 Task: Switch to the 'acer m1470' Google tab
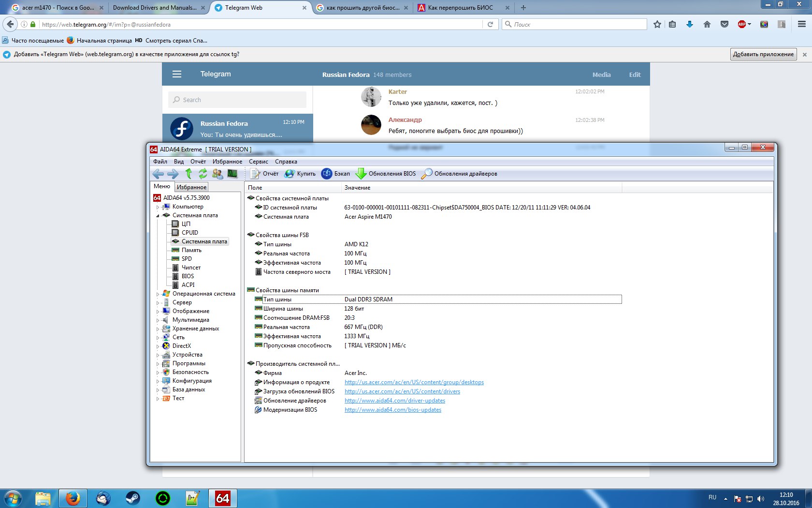click(x=58, y=8)
